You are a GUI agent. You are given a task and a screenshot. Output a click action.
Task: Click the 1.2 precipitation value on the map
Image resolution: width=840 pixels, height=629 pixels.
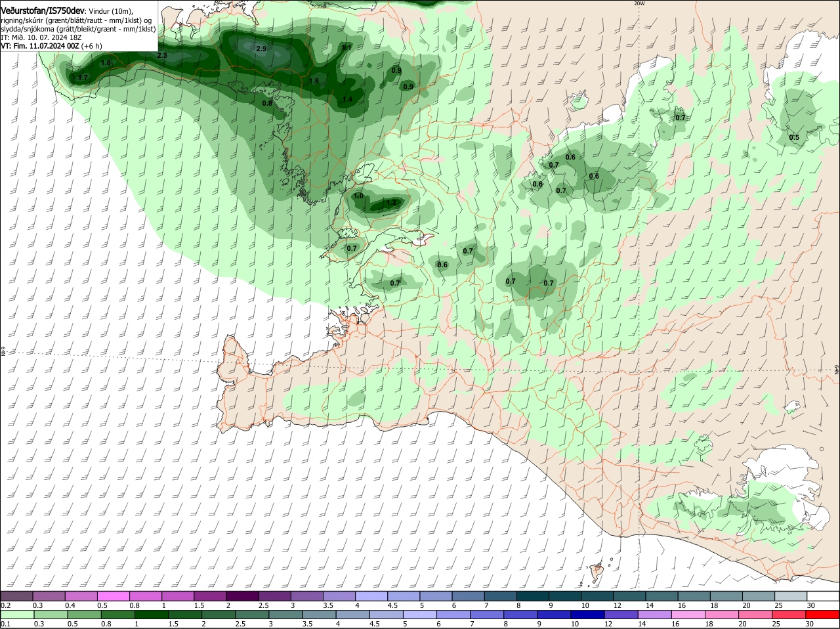(391, 202)
